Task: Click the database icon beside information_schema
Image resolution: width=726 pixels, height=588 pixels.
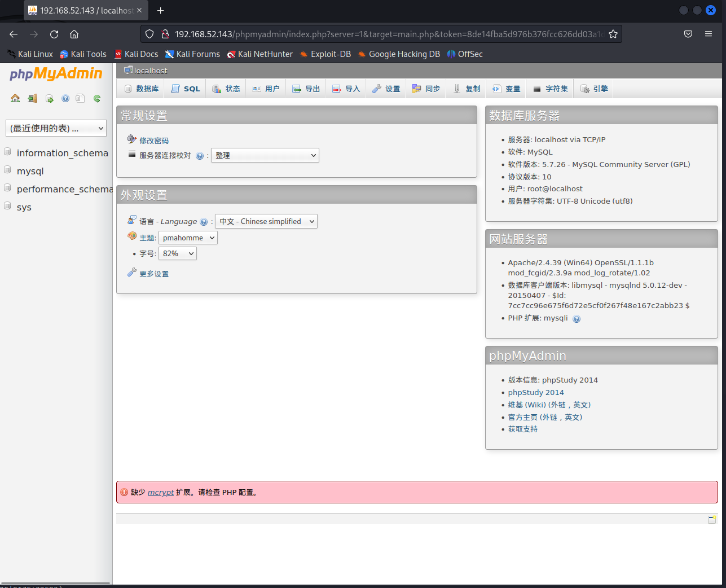Action: click(7, 152)
